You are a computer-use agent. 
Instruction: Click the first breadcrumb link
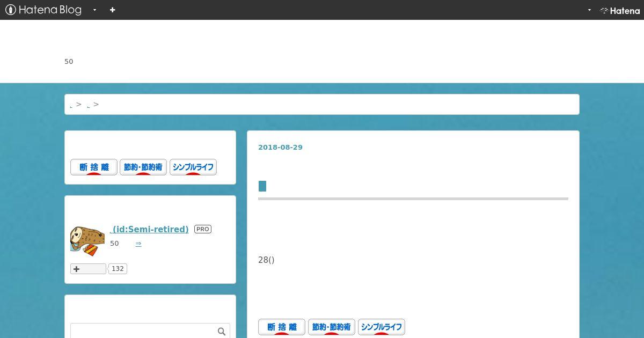pos(71,105)
